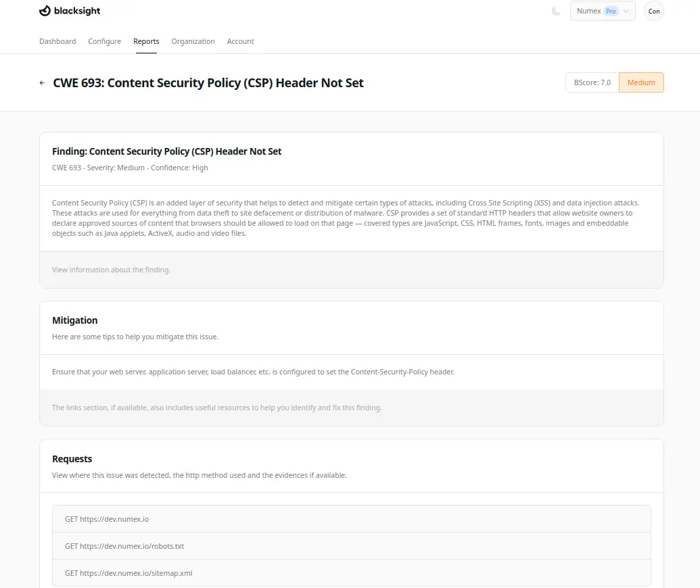Screen dimensions: 700x588
Task: Go to the Dashboard tab
Action: click(57, 41)
